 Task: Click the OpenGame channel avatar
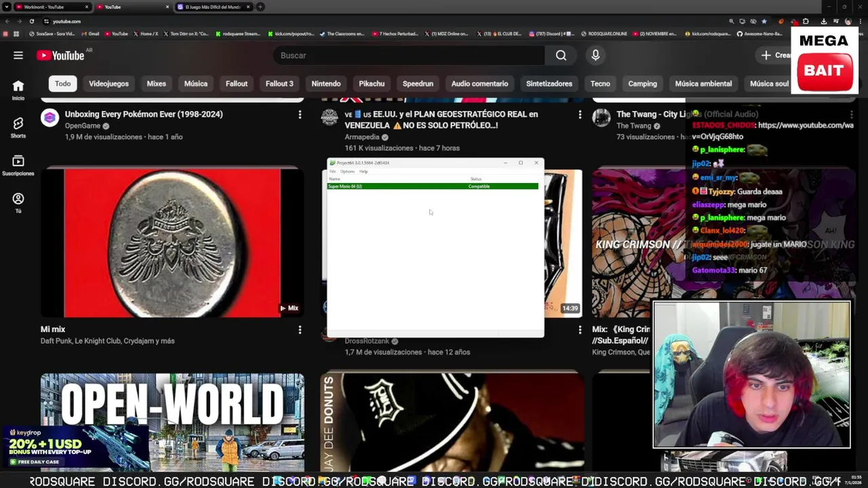tap(50, 118)
